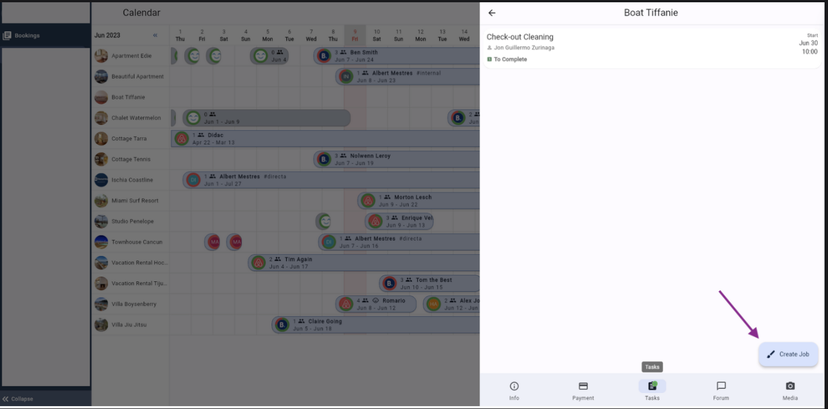Select the Cottage Tennis property row
This screenshot has width=828, height=409.
point(131,159)
